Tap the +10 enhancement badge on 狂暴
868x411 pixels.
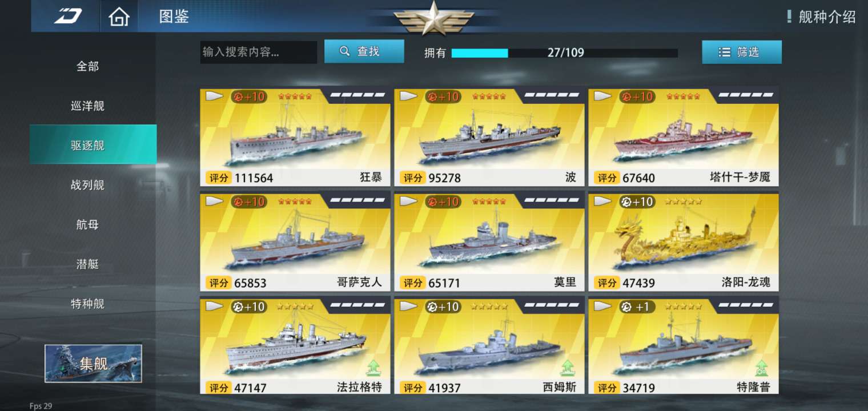click(248, 96)
